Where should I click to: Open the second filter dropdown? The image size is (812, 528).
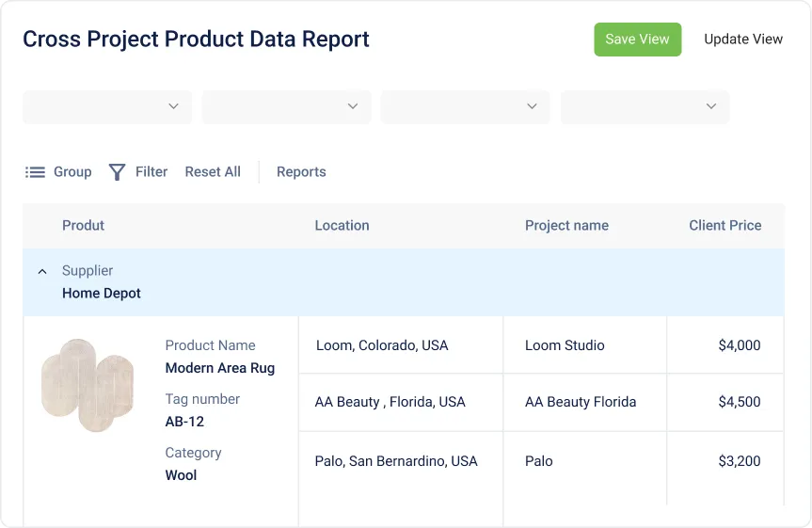coord(286,106)
